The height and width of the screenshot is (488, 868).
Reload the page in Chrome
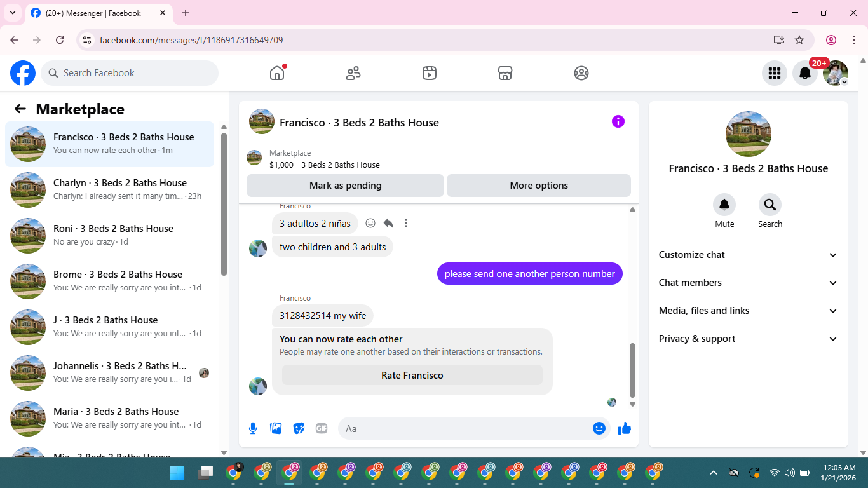coord(60,40)
